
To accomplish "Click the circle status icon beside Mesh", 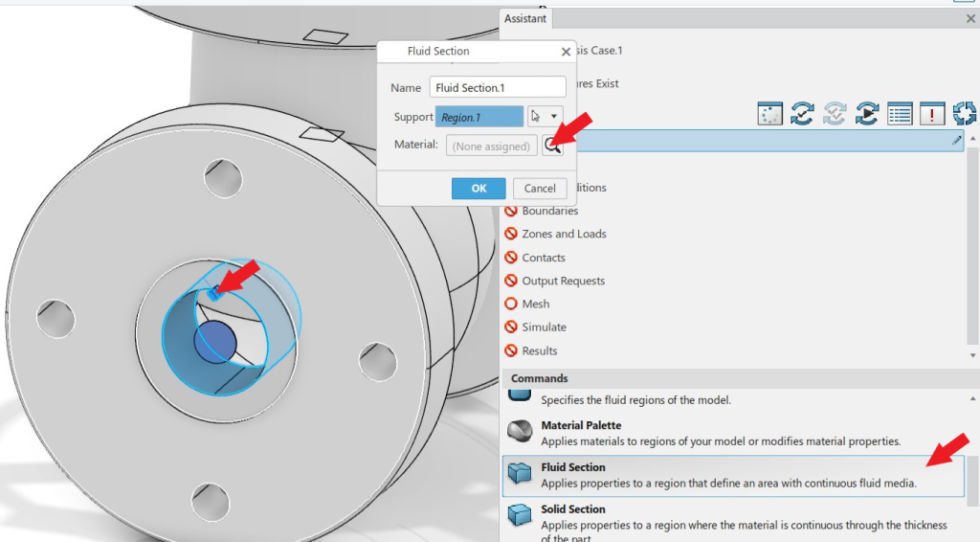I will [x=511, y=304].
